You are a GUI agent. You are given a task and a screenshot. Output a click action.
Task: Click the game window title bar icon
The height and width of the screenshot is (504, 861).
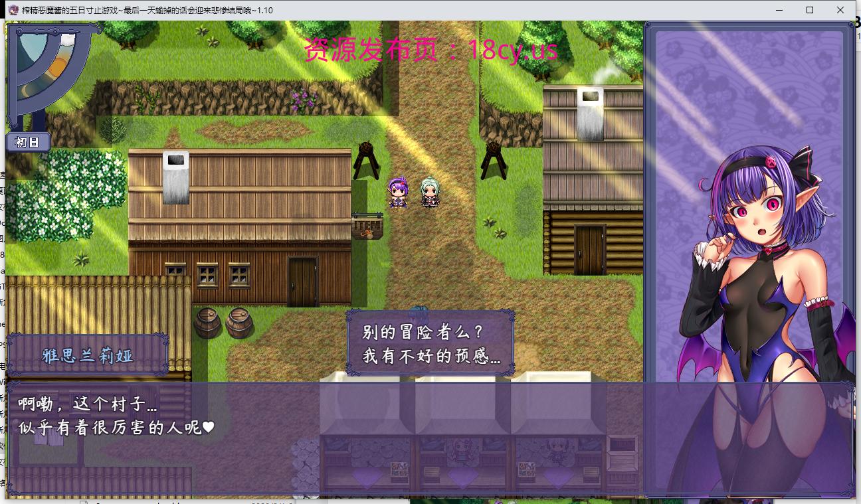pos(13,10)
